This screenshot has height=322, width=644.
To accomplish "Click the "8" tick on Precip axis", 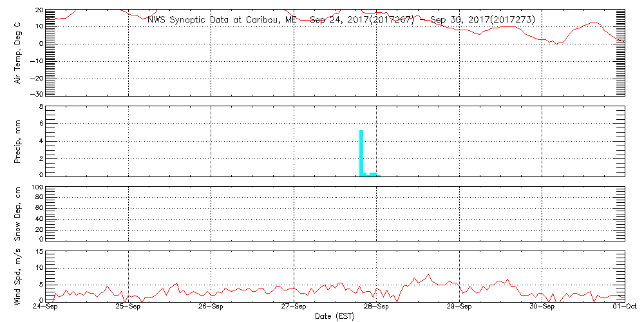I will [x=41, y=106].
